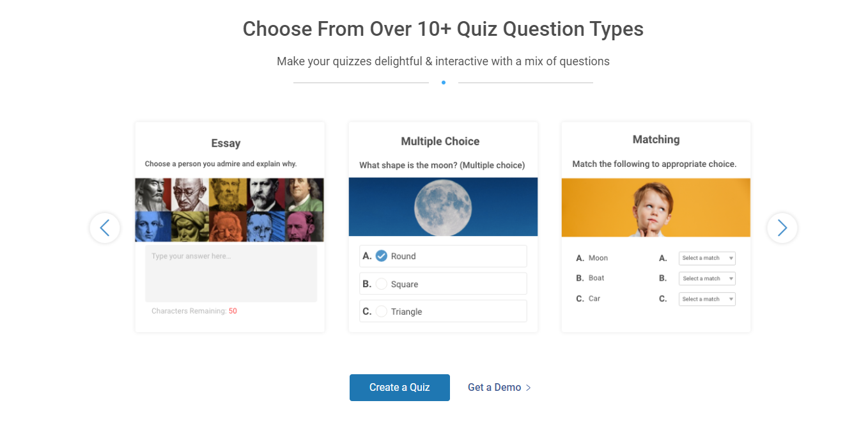Select the Square answer radio button
Viewport: 868px width, 435px height.
(382, 284)
